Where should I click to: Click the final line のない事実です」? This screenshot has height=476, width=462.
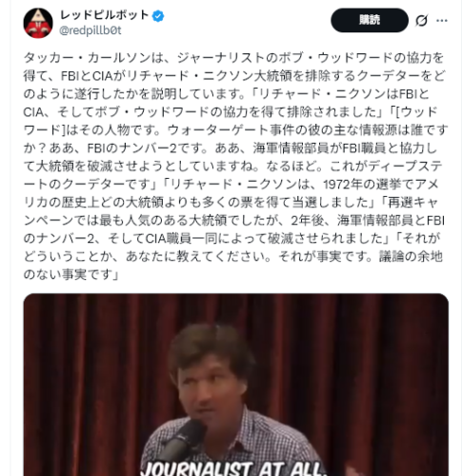pyautogui.click(x=70, y=274)
